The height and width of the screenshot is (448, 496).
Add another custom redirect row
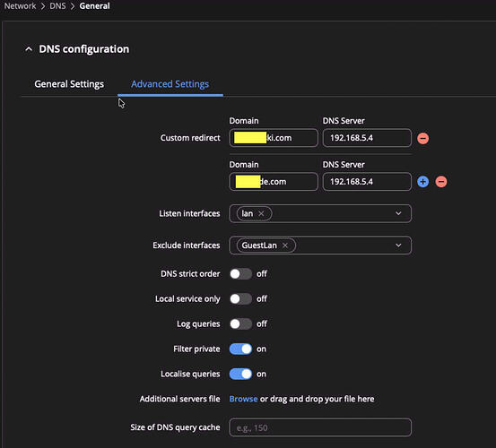pyautogui.click(x=422, y=182)
